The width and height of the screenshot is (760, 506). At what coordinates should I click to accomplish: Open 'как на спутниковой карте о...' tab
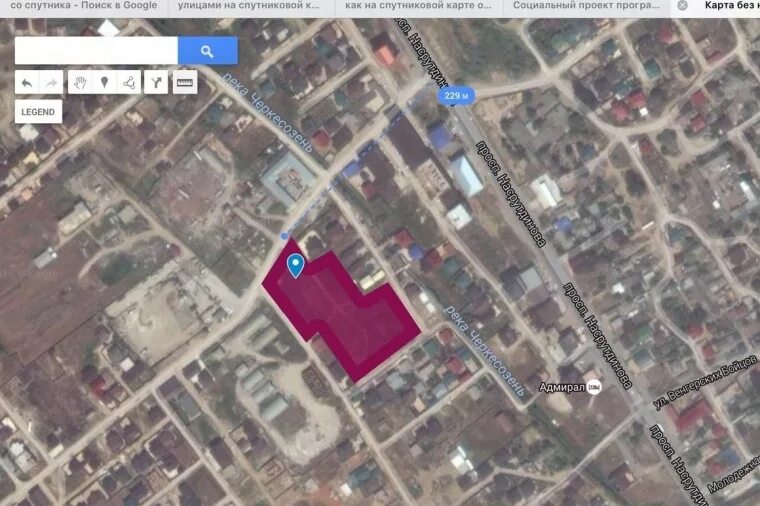tap(418, 6)
